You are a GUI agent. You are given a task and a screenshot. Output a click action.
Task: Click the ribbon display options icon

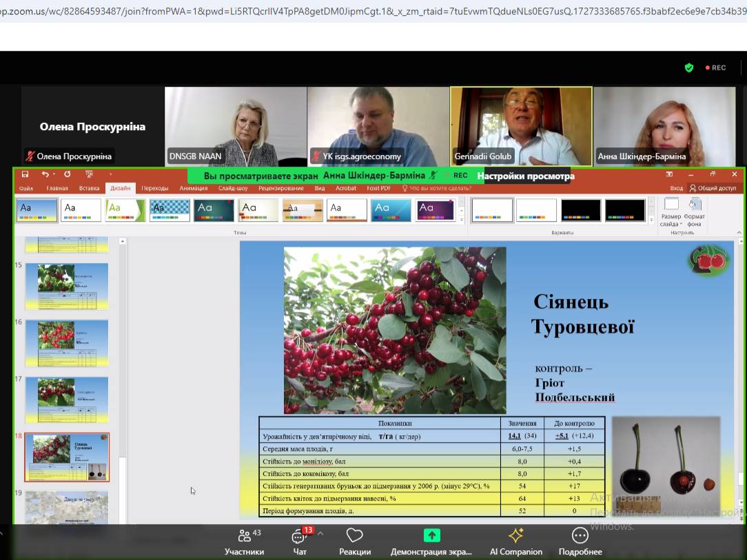click(x=669, y=174)
